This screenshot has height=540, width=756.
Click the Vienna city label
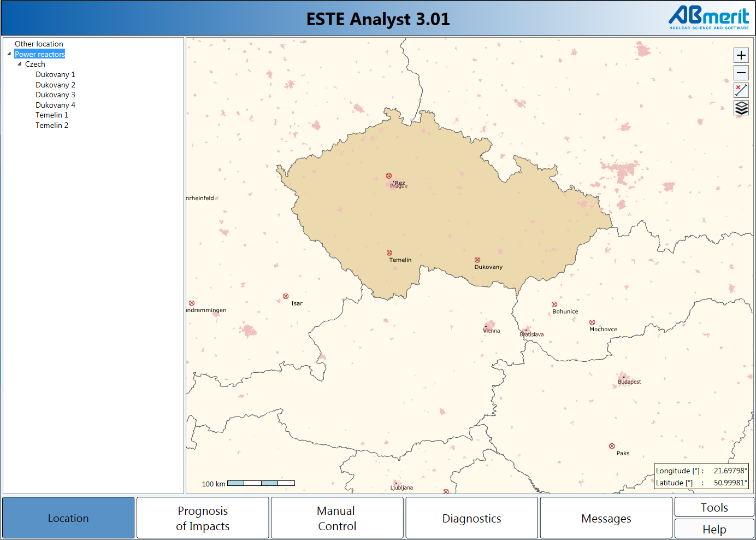point(492,331)
